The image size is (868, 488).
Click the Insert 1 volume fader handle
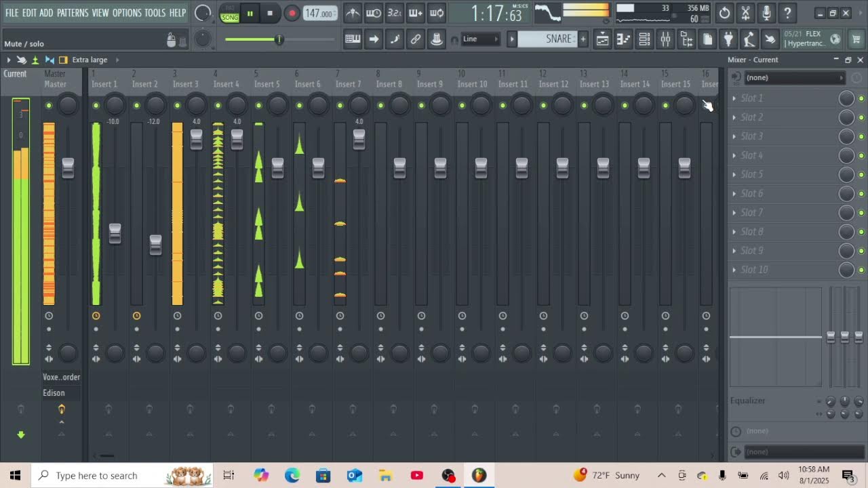(115, 234)
